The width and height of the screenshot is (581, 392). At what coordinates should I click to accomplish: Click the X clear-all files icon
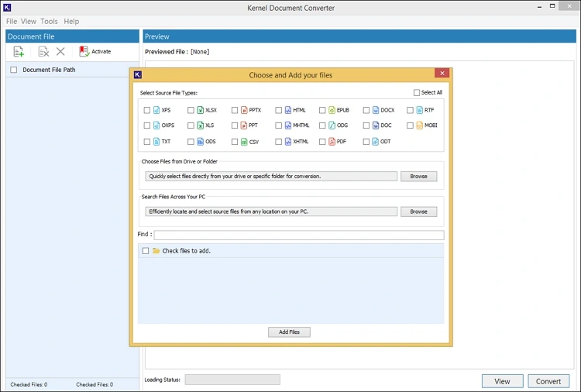click(60, 52)
